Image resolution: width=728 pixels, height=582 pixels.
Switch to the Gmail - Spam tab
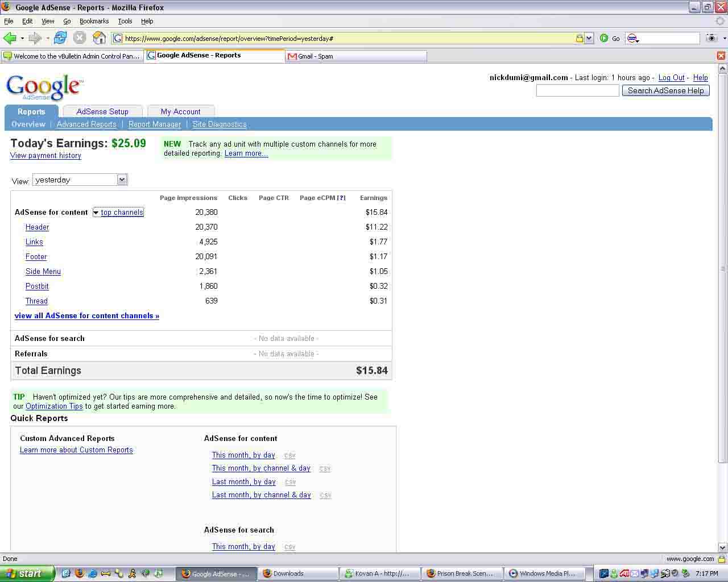point(357,56)
